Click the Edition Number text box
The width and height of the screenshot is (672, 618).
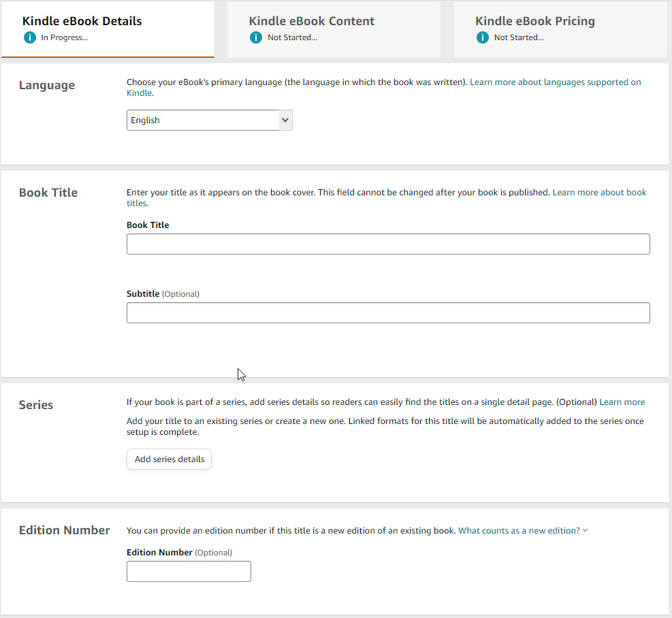coord(189,572)
